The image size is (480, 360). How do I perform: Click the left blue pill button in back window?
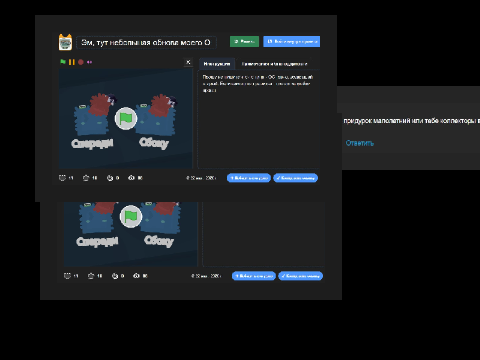click(254, 276)
